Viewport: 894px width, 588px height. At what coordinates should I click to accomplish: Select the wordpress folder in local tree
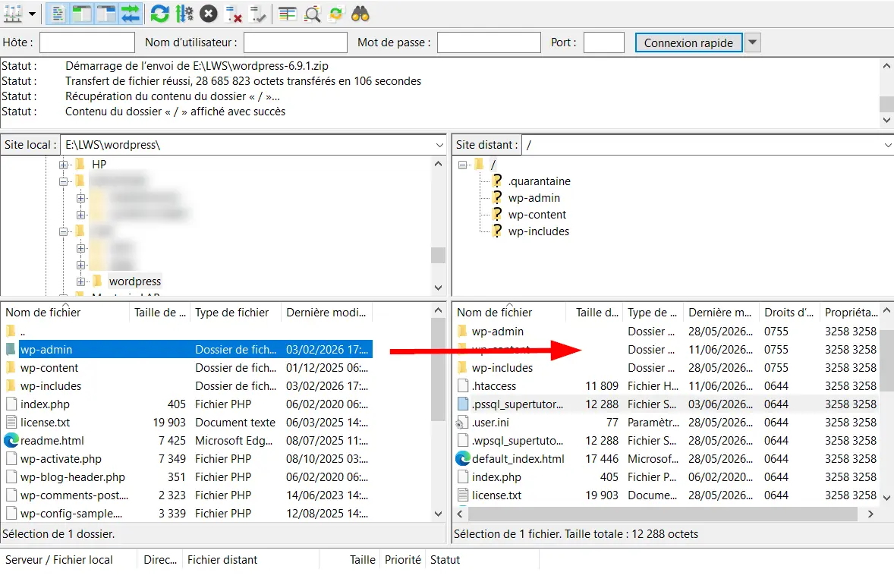click(135, 281)
